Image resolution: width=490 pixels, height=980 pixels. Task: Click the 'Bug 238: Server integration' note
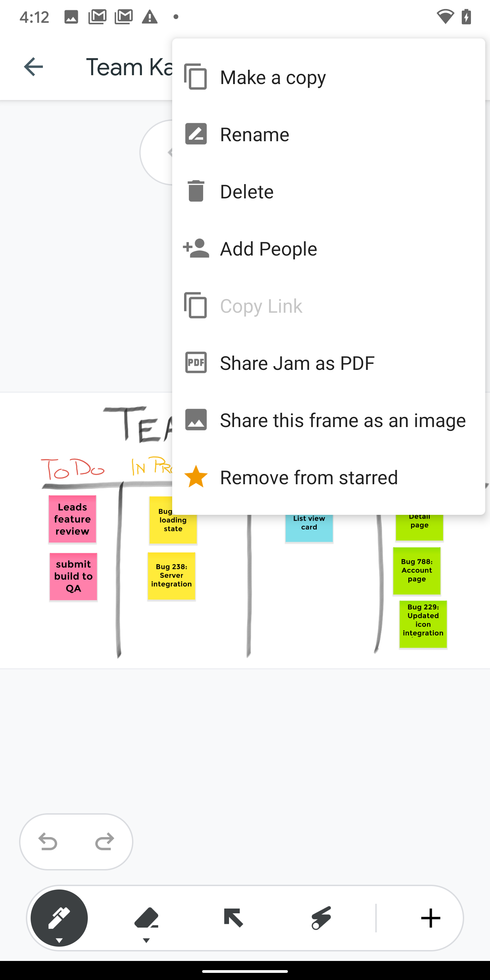click(x=171, y=576)
